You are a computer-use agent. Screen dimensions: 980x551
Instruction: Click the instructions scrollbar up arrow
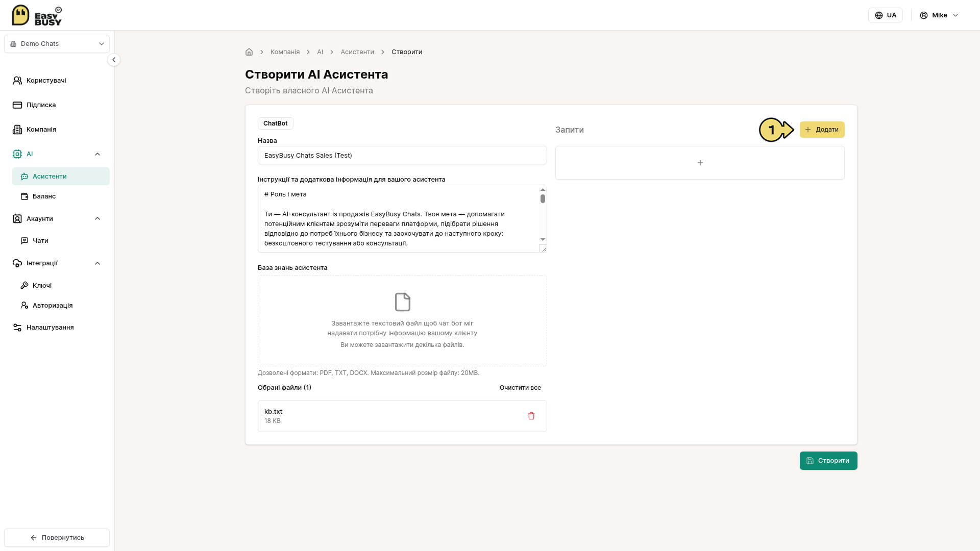[543, 190]
